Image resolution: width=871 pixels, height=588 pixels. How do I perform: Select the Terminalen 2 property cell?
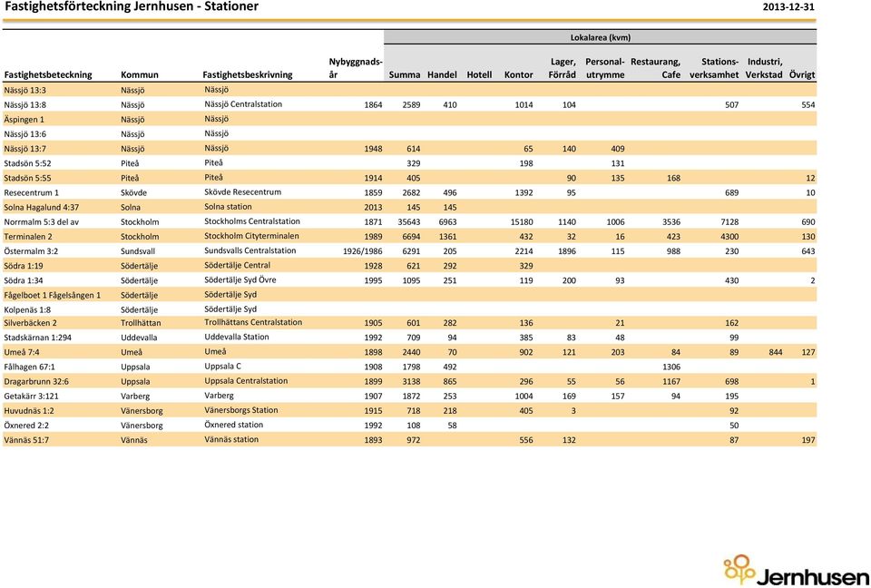28,237
